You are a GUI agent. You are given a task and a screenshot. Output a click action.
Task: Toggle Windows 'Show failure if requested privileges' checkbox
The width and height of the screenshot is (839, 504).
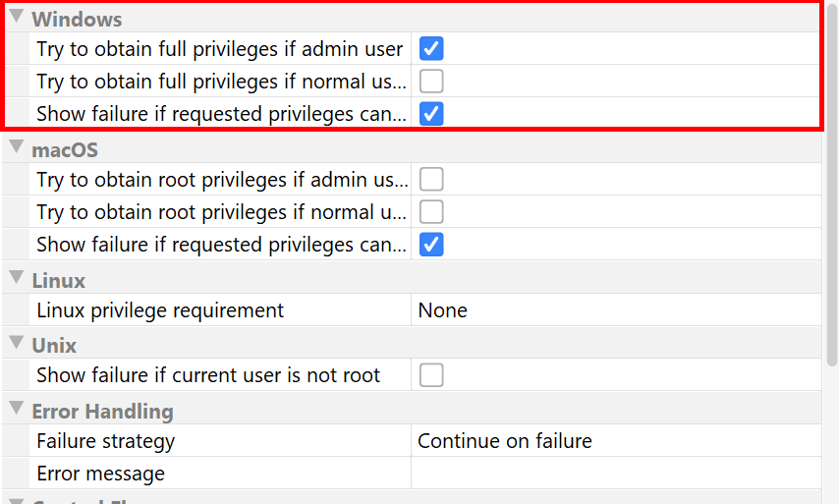431,114
